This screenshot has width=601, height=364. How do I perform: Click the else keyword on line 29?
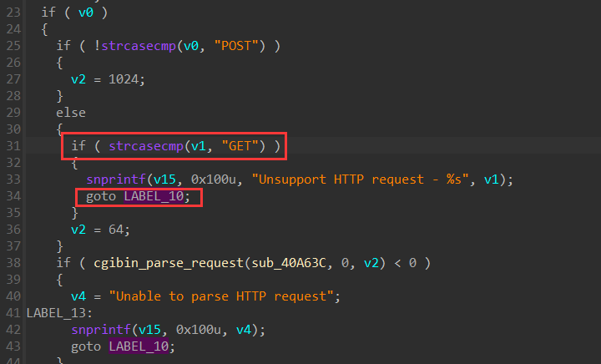pos(71,113)
